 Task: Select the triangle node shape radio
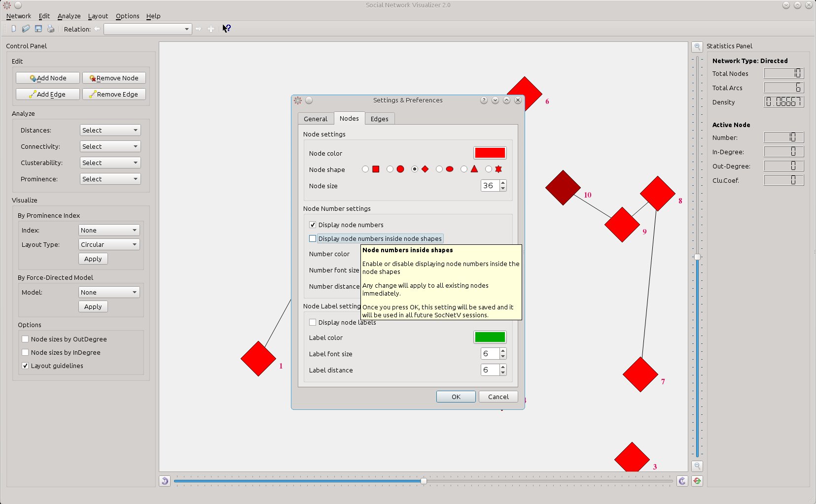click(464, 169)
